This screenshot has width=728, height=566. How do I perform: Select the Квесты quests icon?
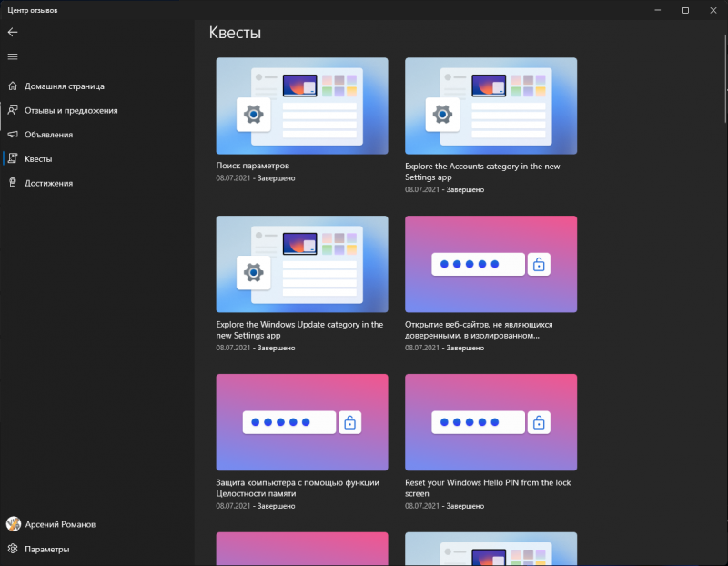point(13,158)
